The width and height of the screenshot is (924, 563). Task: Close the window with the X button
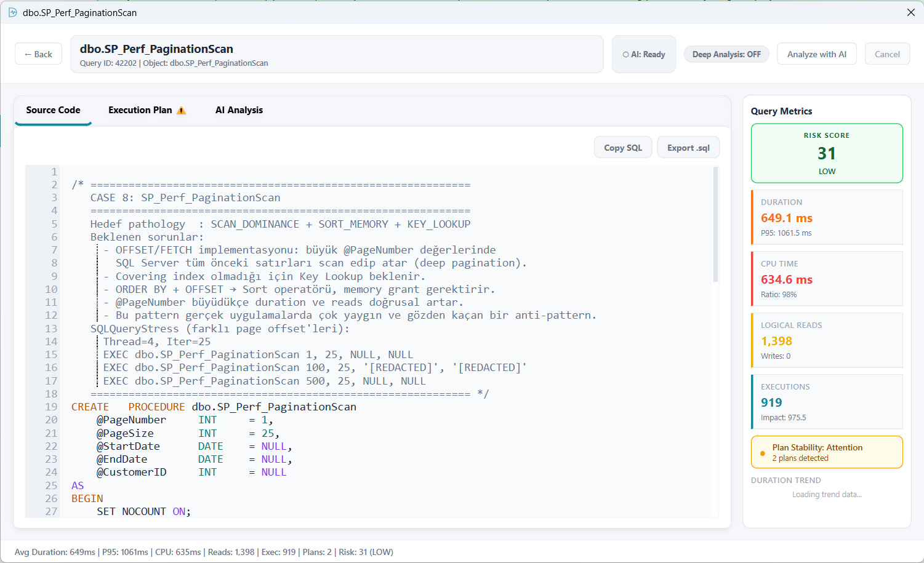911,12
